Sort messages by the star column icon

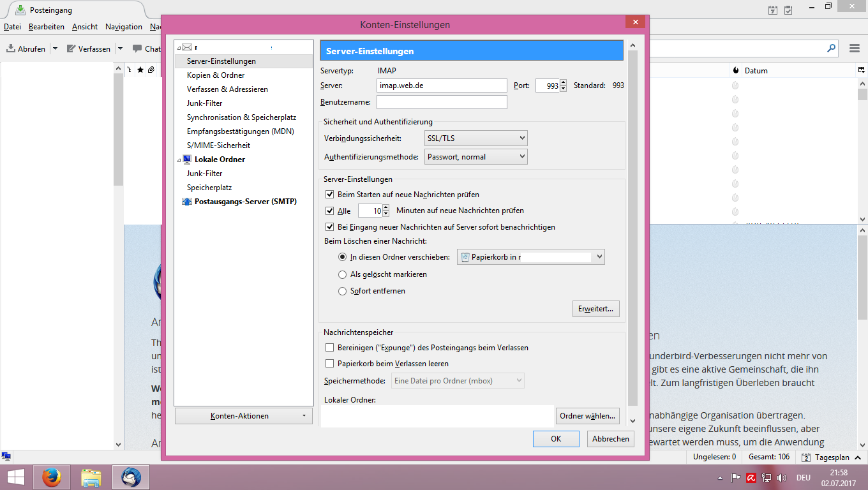click(x=140, y=70)
